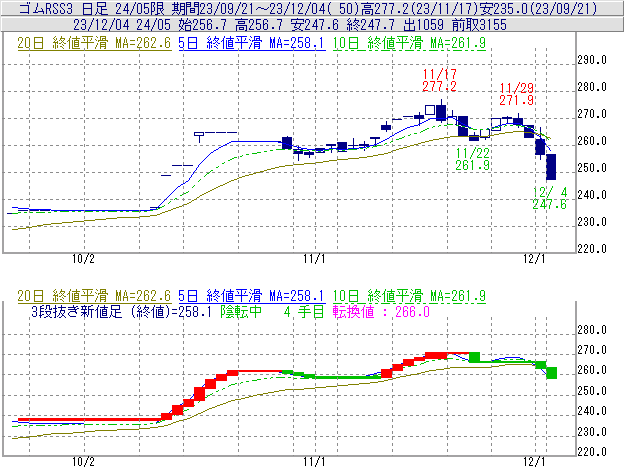Click the 10日 終値平滑 MA=261.9 label in the lower chart

(409, 296)
